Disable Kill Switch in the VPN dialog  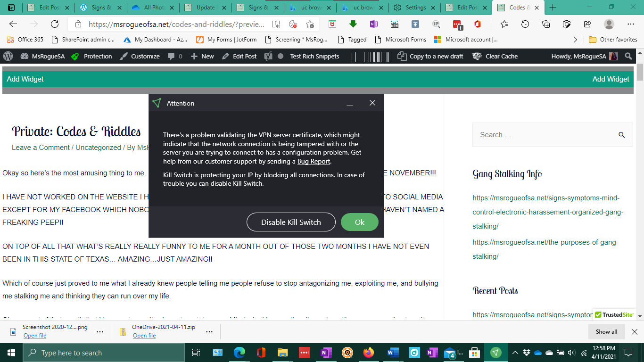291,222
